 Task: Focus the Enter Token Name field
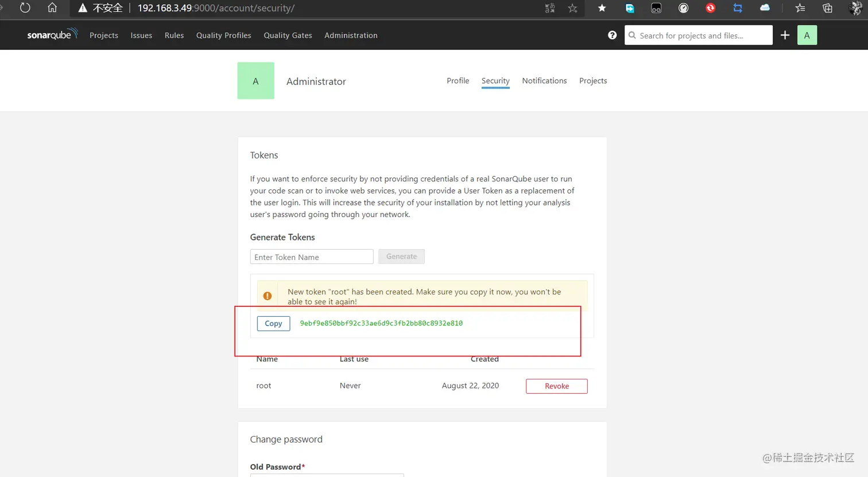pyautogui.click(x=312, y=257)
